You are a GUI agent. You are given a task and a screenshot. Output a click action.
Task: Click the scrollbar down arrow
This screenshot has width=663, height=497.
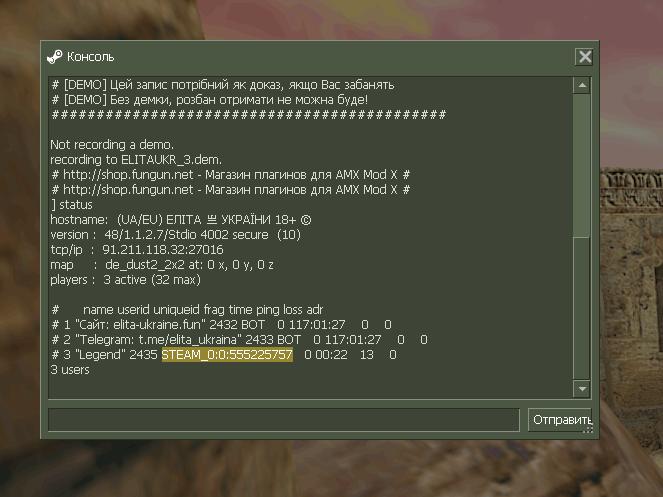point(582,388)
